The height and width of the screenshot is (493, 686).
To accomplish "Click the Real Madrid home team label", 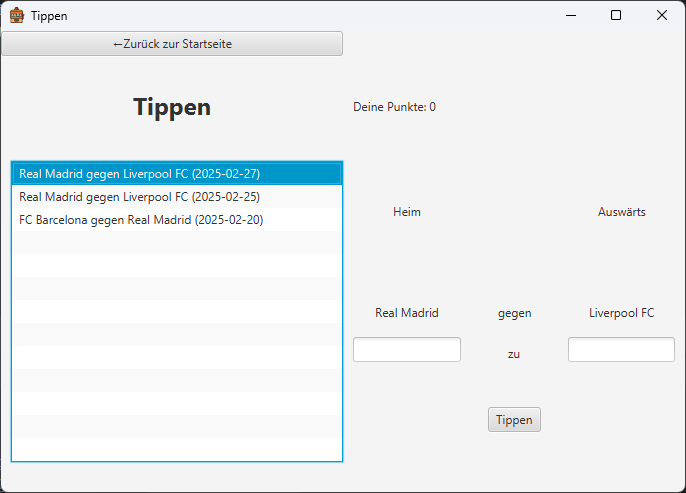I will pos(407,313).
